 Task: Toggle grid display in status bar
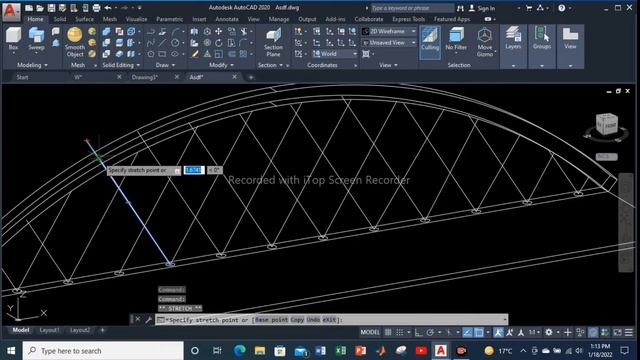[388, 332]
